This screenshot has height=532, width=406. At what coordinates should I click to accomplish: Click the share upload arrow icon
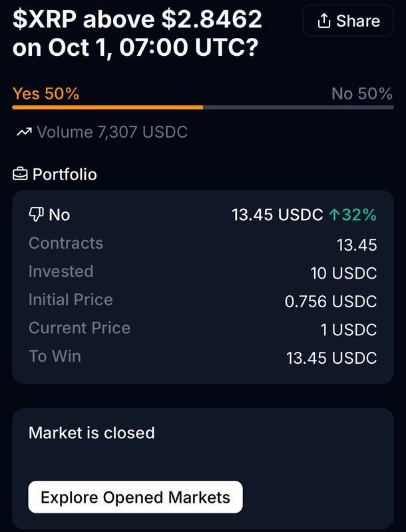pyautogui.click(x=324, y=21)
